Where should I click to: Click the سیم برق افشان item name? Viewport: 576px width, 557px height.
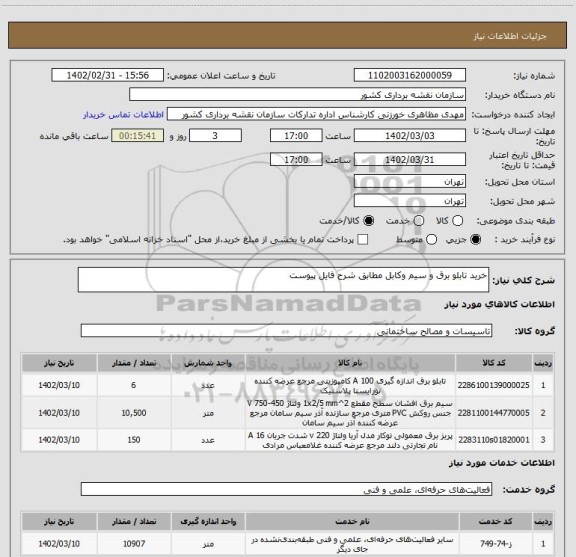pyautogui.click(x=350, y=413)
